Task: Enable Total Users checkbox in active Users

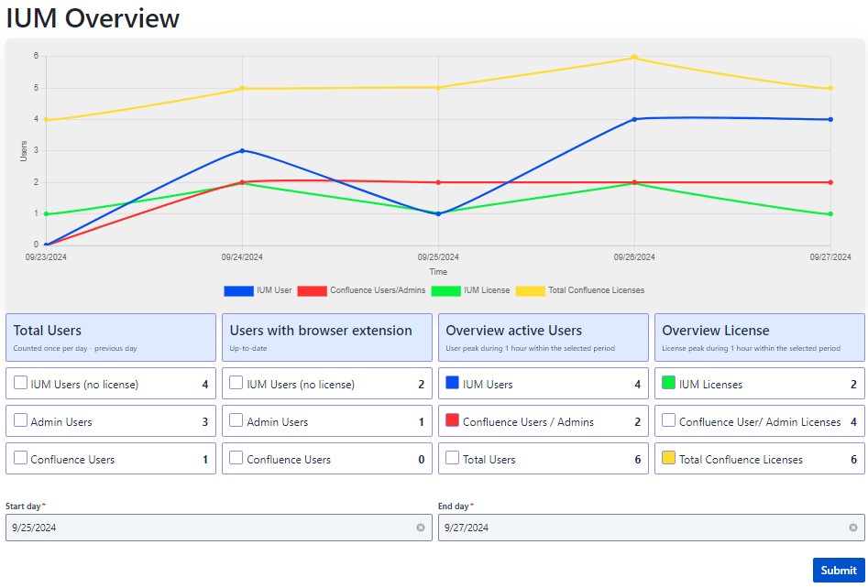Action: (452, 458)
